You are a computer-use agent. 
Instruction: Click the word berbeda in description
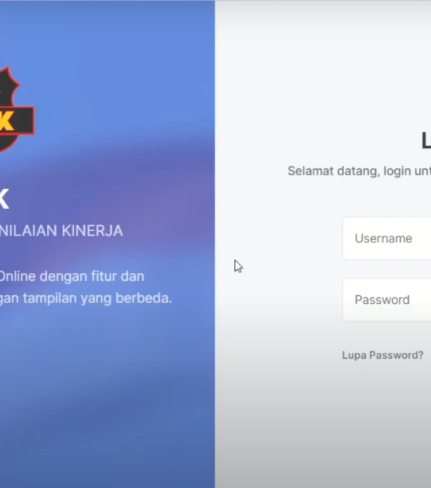(143, 298)
